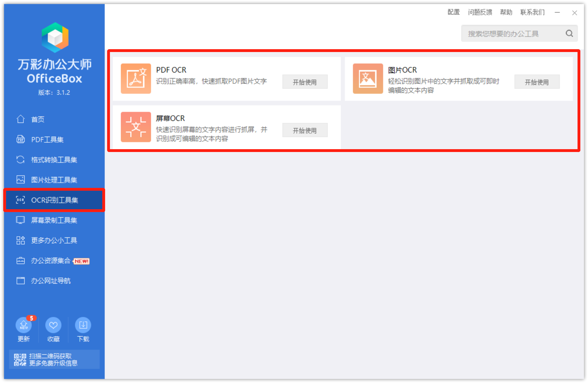Click the 屏幕OCR title text
Viewport: 588px width, 383px height.
(x=170, y=118)
